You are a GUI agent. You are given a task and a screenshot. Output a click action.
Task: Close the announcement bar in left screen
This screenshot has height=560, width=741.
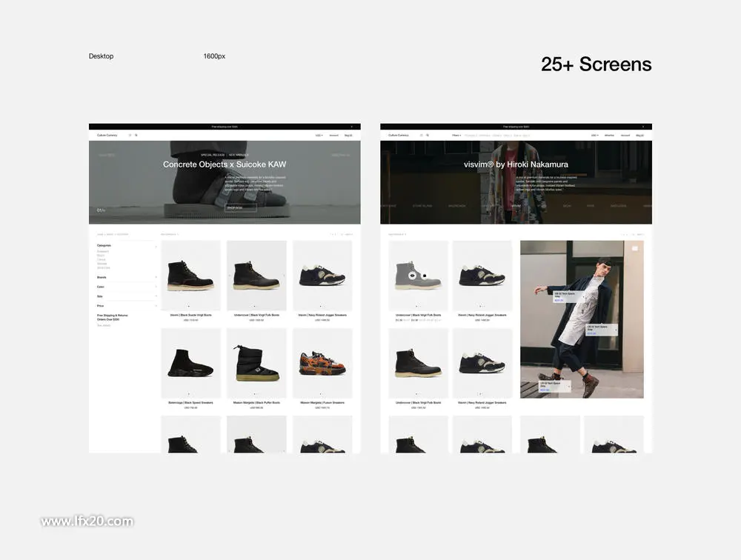click(351, 127)
